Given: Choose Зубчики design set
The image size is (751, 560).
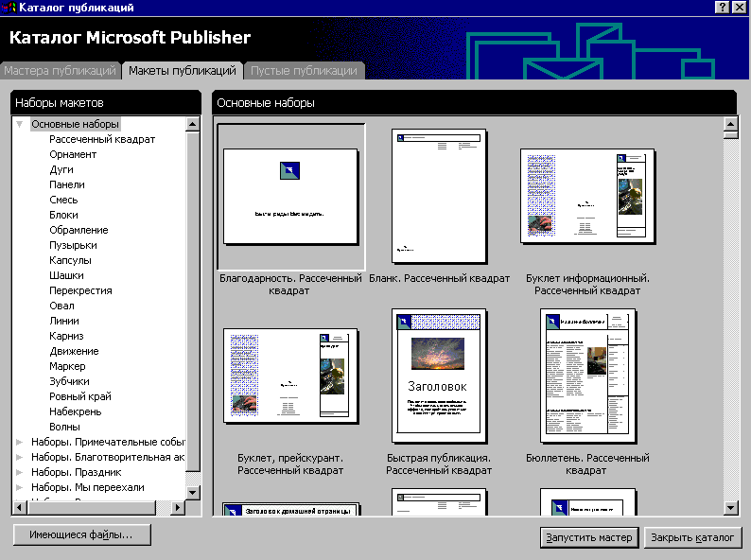Looking at the screenshot, I should coord(69,381).
